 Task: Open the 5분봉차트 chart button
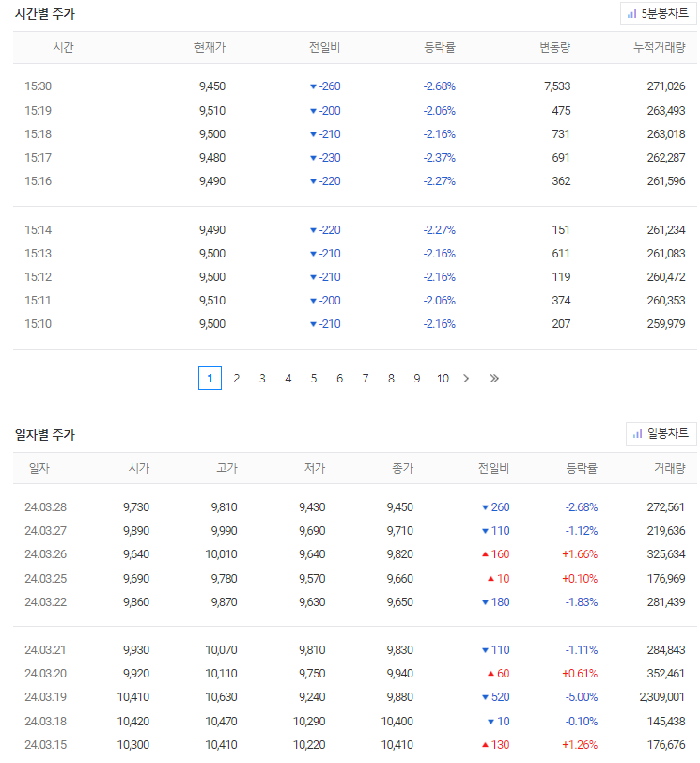tap(658, 13)
